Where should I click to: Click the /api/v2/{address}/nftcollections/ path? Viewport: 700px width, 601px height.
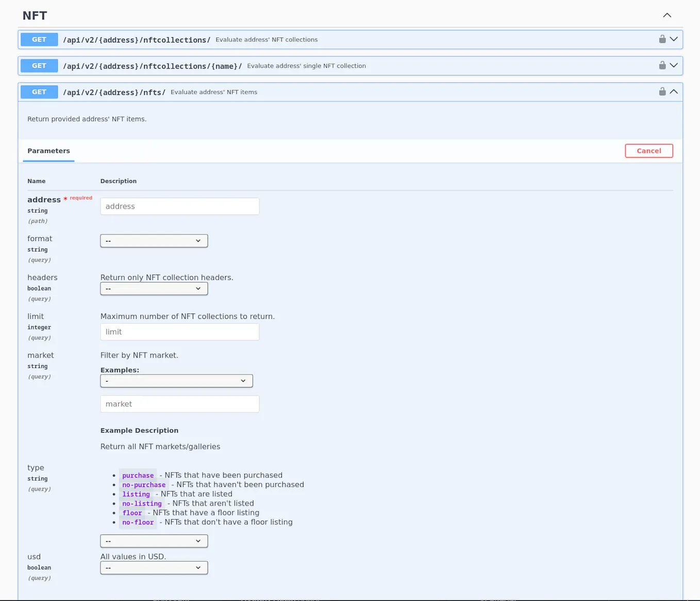pyautogui.click(x=137, y=40)
